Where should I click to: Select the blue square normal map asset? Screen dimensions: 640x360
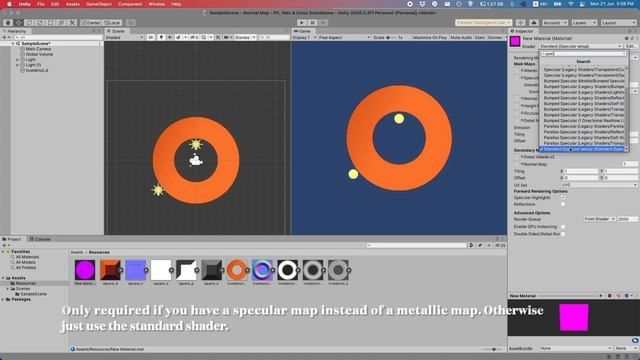coord(136,270)
